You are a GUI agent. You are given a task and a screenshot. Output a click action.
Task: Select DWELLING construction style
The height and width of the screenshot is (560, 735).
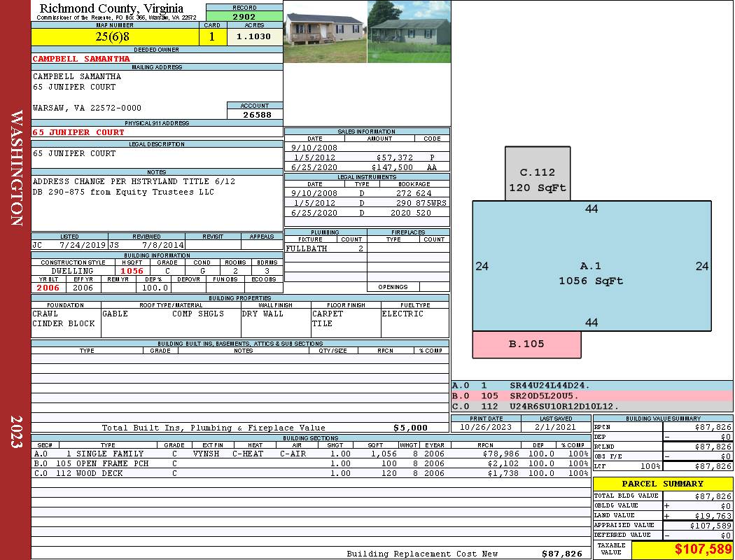(x=72, y=271)
